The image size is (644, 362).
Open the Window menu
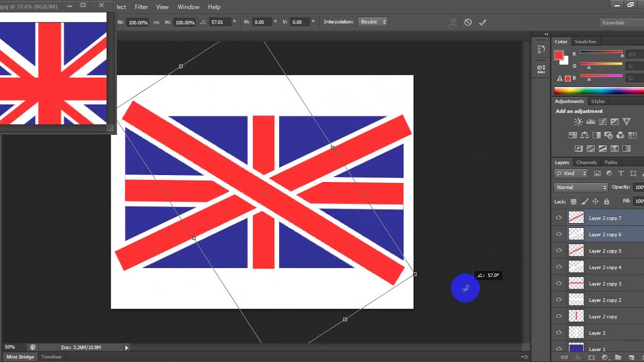click(x=189, y=7)
